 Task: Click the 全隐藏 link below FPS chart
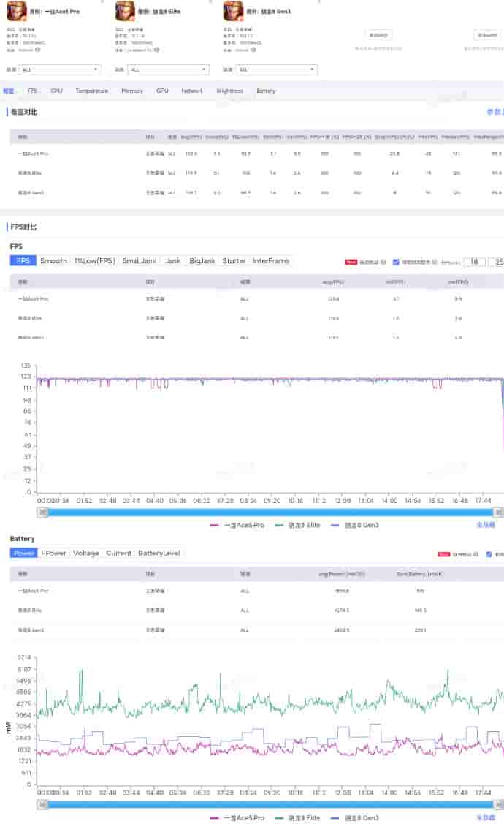click(486, 526)
